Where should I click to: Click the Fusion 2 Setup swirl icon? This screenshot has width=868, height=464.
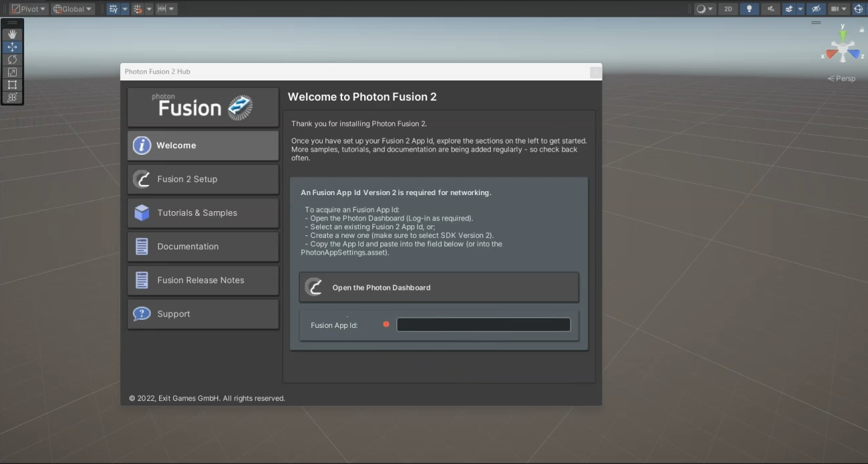(x=142, y=179)
